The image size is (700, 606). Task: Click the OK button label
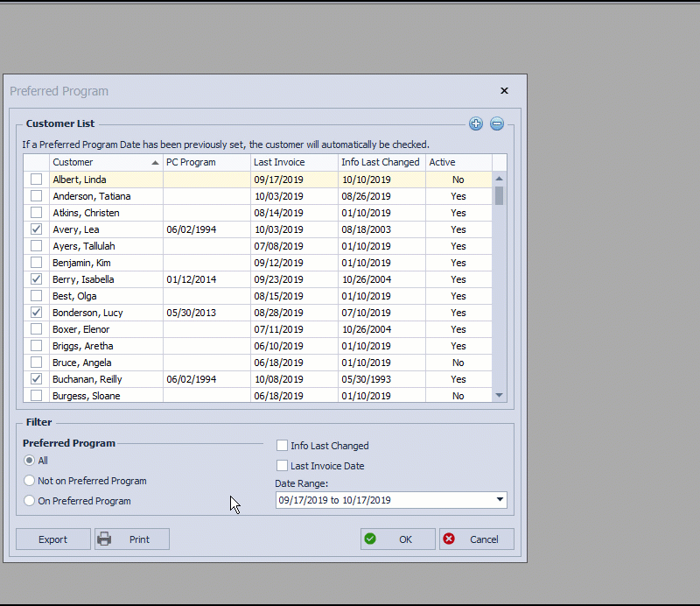tap(405, 539)
